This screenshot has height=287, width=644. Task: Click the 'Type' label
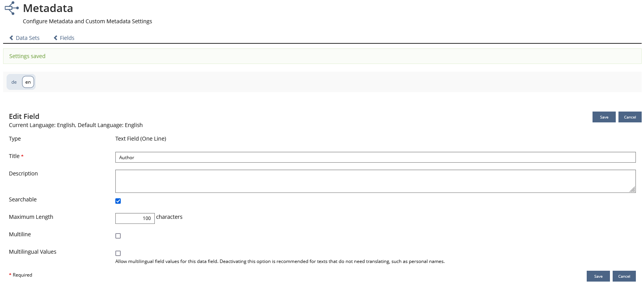(x=15, y=139)
